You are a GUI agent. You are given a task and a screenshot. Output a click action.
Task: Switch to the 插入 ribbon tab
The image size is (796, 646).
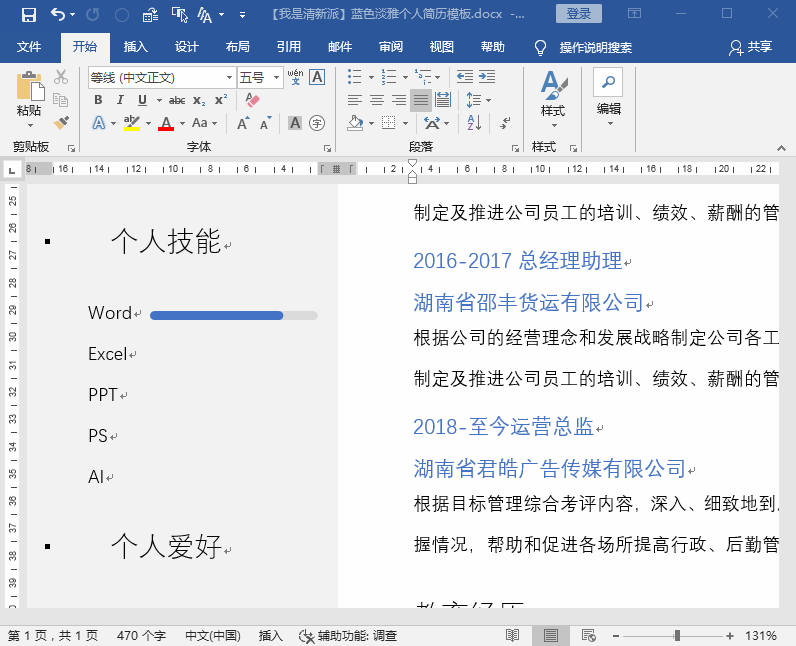tap(136, 47)
